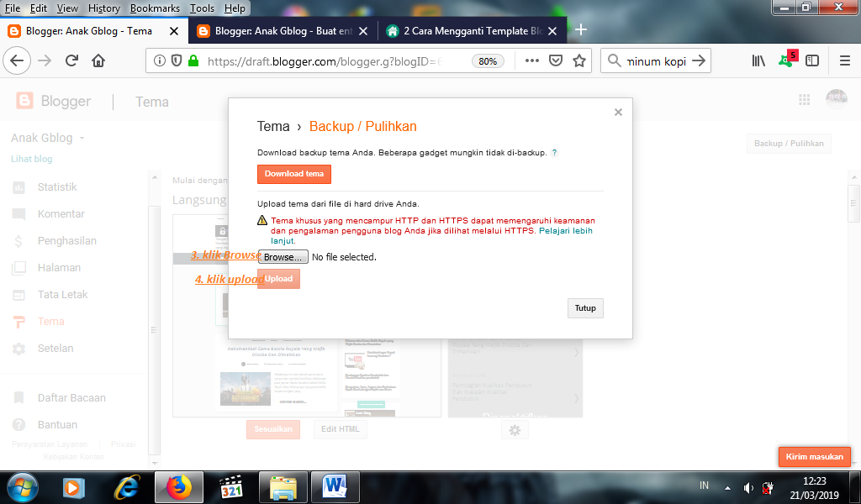Click the Upload button
Viewport: 861px width, 504px height.
(279, 279)
